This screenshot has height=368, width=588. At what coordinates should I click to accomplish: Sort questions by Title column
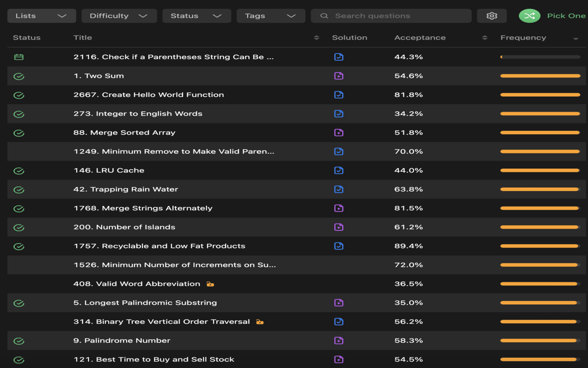pyautogui.click(x=316, y=38)
